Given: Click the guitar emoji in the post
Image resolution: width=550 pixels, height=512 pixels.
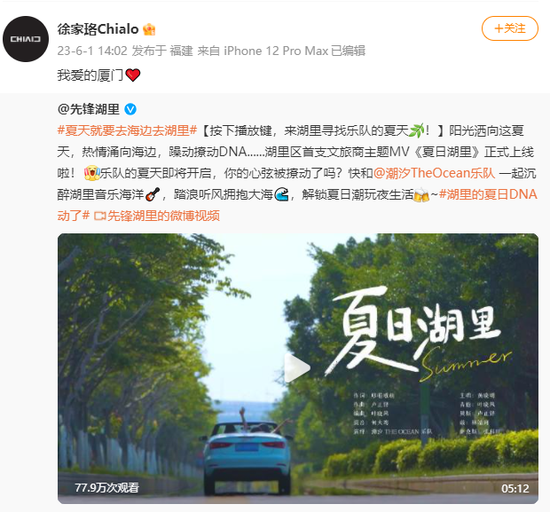Looking at the screenshot, I should [x=152, y=194].
